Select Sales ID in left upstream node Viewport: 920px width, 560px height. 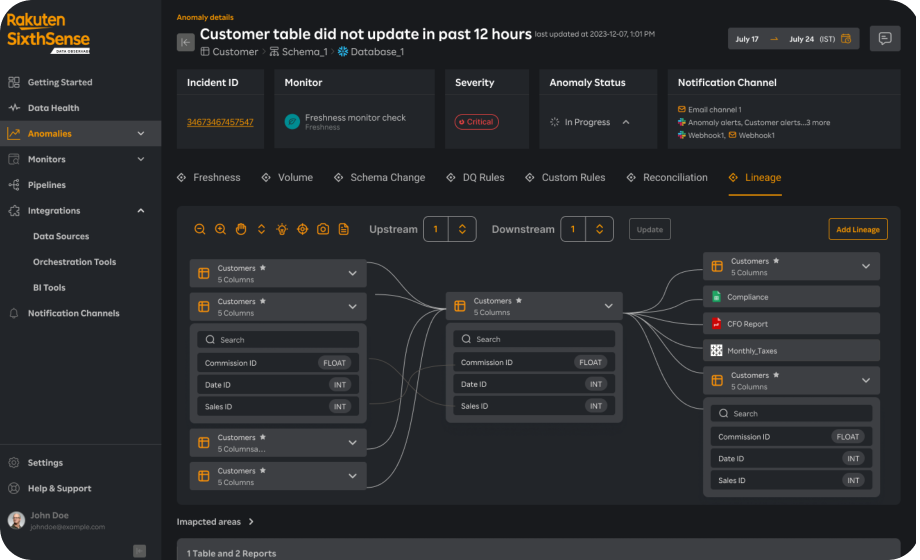click(x=278, y=407)
